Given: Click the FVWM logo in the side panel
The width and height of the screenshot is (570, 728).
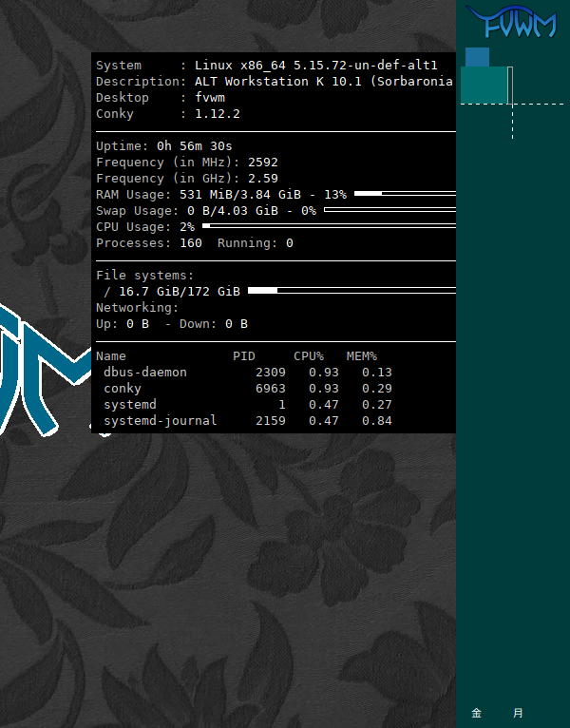Looking at the screenshot, I should tap(511, 22).
